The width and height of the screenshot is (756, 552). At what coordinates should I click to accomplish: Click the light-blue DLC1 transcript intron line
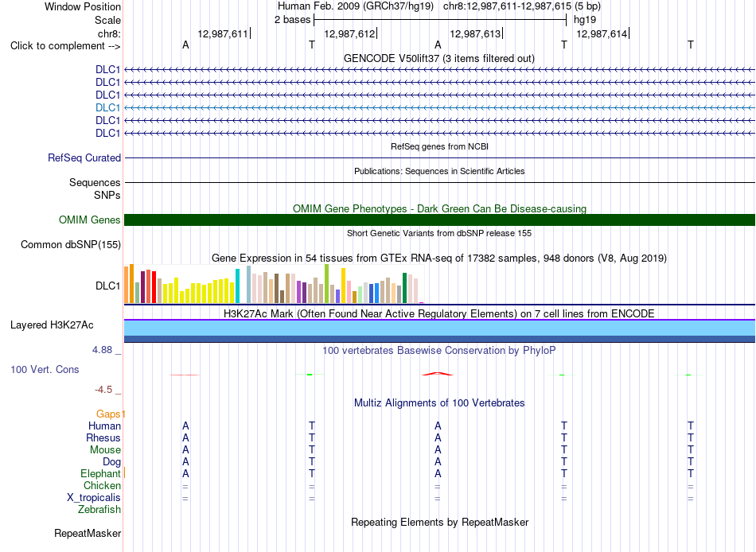tap(440, 107)
